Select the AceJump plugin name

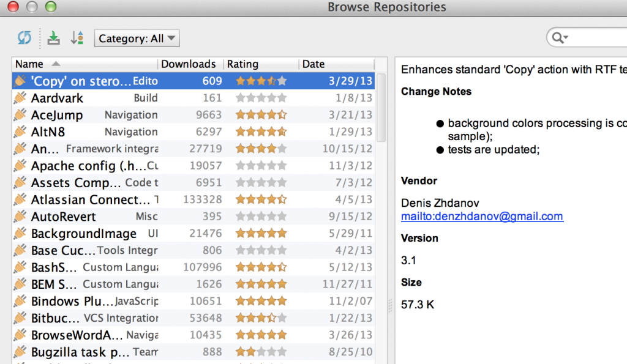[x=57, y=115]
